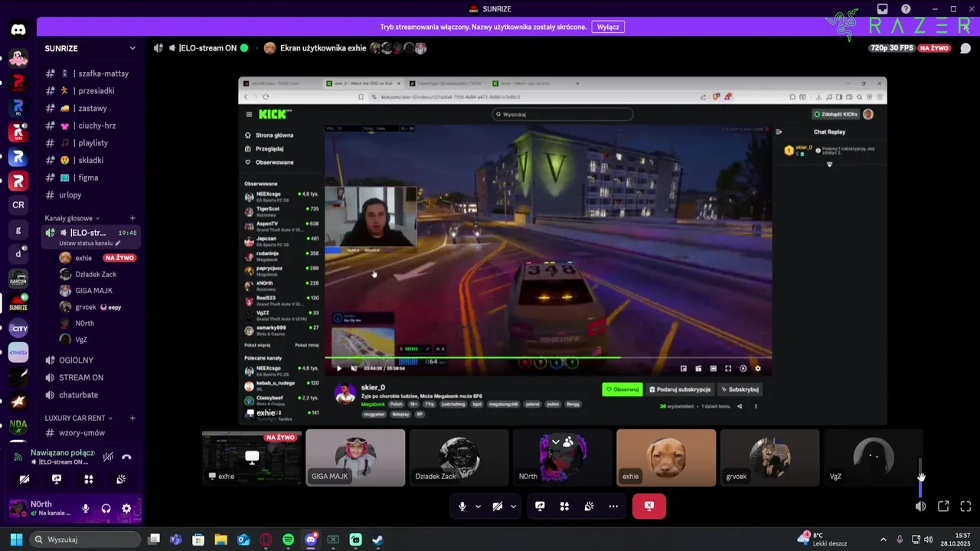Viewport: 980px width, 551px height.
Task: Open File Explorer from the taskbar
Action: click(x=220, y=540)
